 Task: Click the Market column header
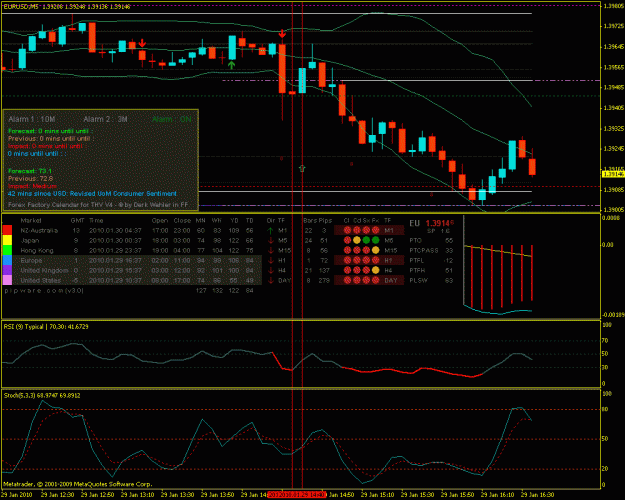(31, 220)
